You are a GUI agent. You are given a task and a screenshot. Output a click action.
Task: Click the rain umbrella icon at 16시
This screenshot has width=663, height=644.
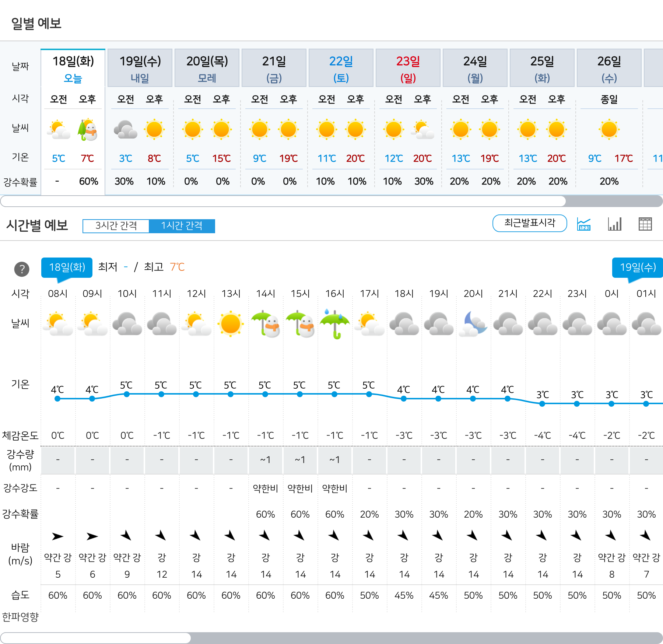pyautogui.click(x=334, y=324)
